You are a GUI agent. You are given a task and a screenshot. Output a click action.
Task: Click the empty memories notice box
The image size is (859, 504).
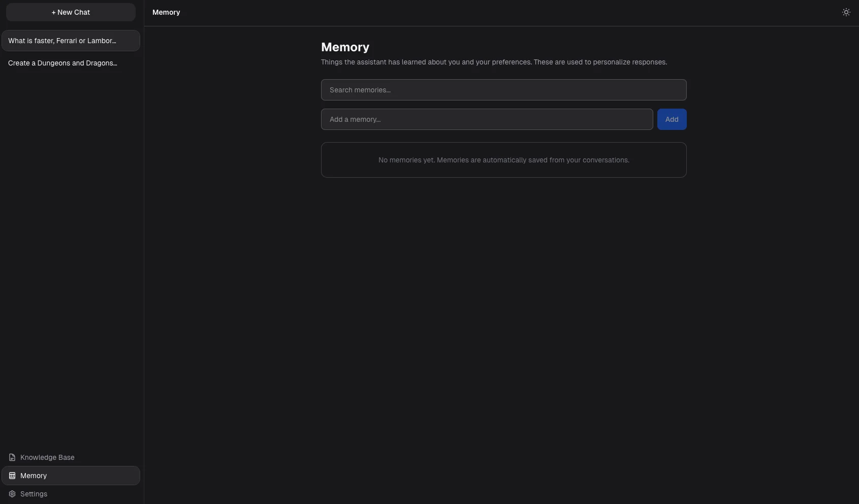[x=503, y=160]
